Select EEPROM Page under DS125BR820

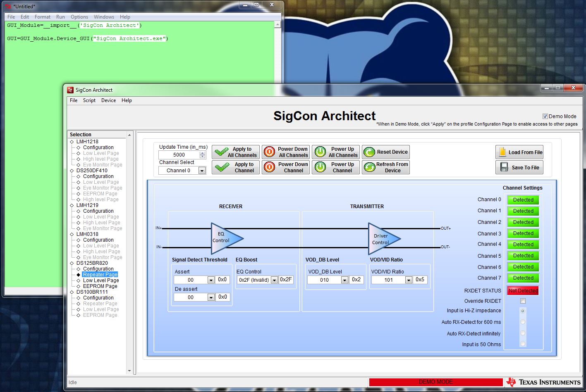(100, 286)
